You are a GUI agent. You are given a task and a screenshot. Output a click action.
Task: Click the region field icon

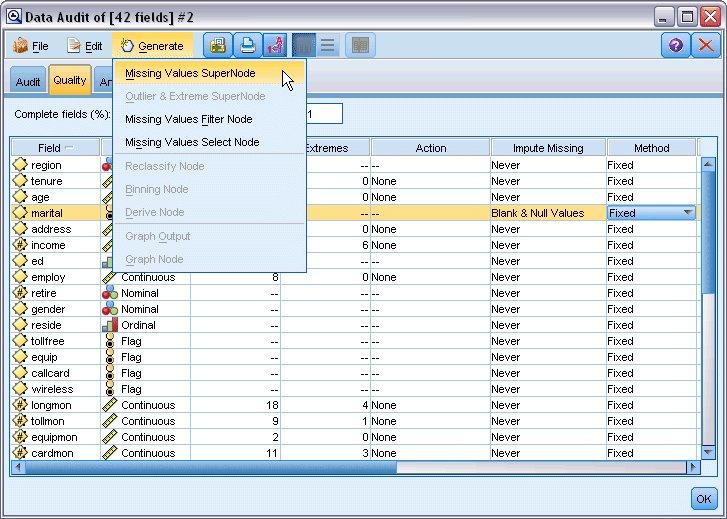coord(20,165)
